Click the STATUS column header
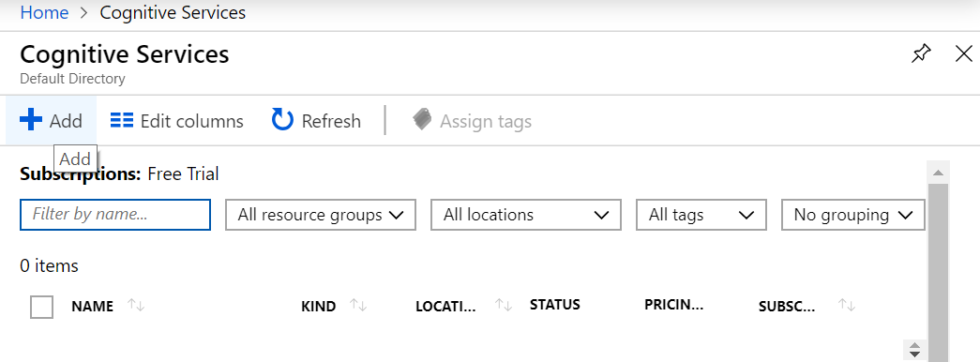980x362 pixels. click(555, 305)
